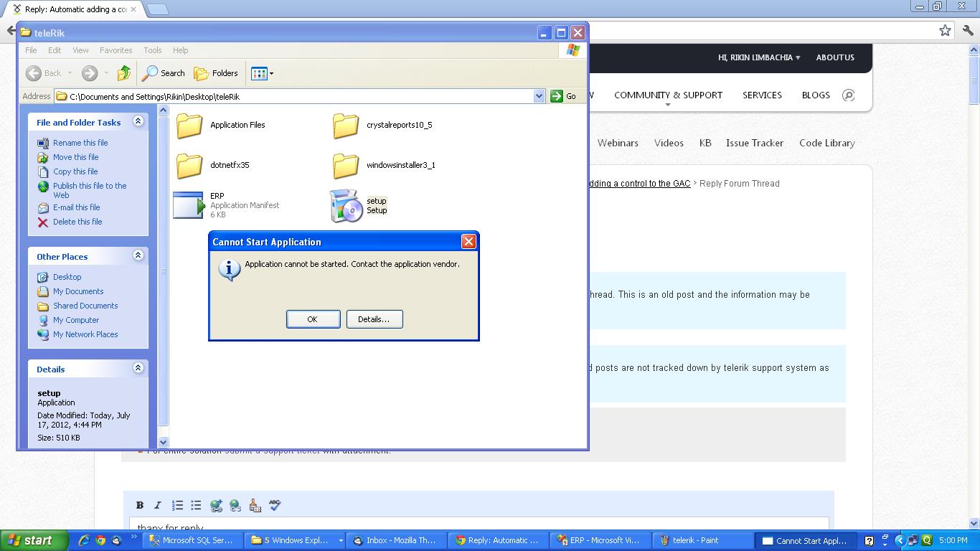Screen dimensions: 980x551
Task: Click Rename this file task
Action: tap(80, 143)
